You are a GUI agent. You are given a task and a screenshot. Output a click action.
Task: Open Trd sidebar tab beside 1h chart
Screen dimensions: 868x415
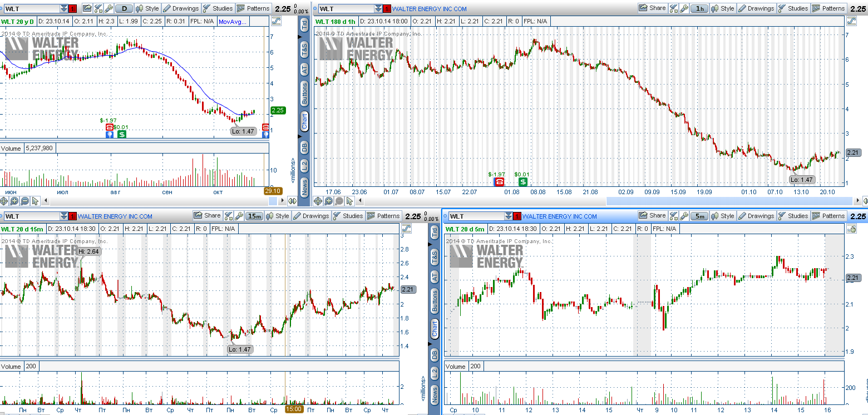point(304,25)
